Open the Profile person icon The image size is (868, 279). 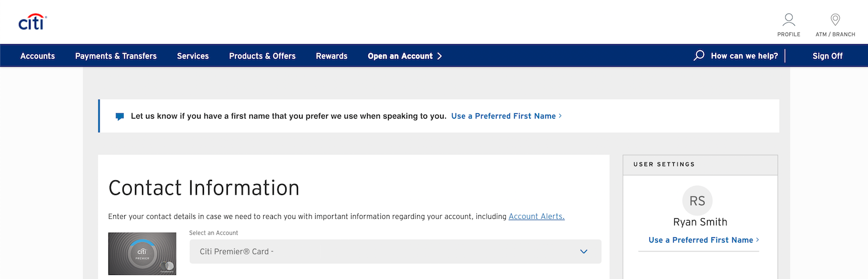pyautogui.click(x=789, y=21)
